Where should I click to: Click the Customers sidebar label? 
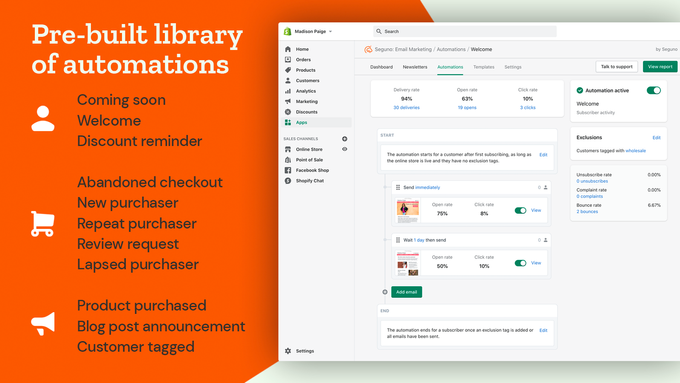point(307,81)
